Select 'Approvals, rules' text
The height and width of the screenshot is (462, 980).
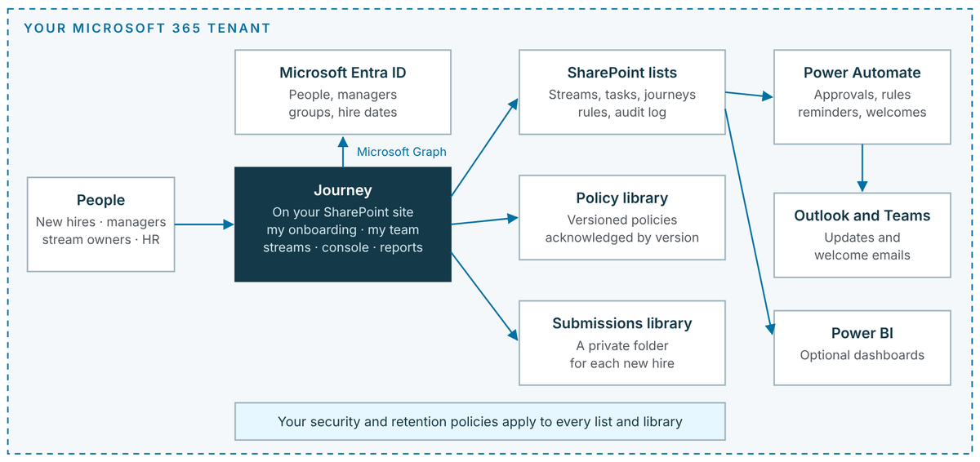(x=862, y=95)
